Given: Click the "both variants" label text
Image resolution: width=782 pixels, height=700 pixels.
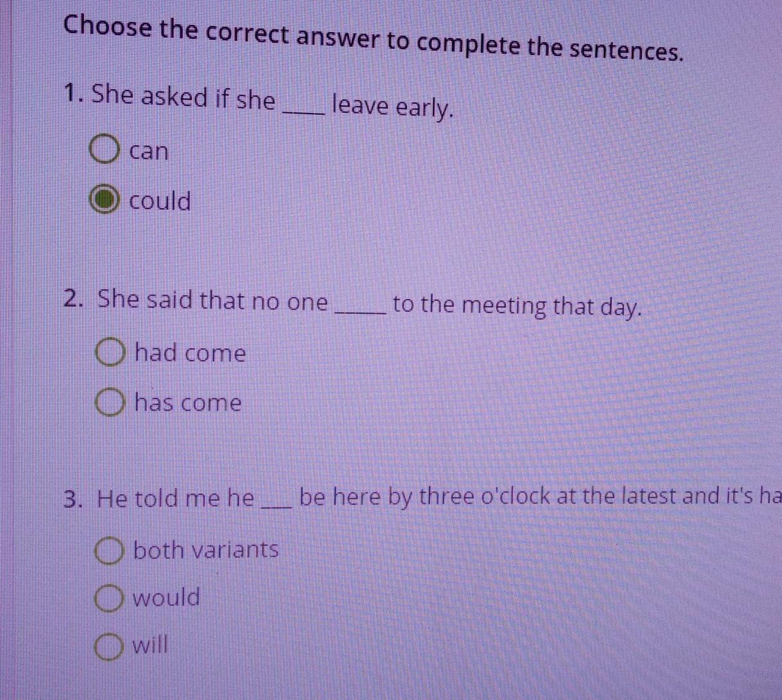Looking at the screenshot, I should click(206, 550).
